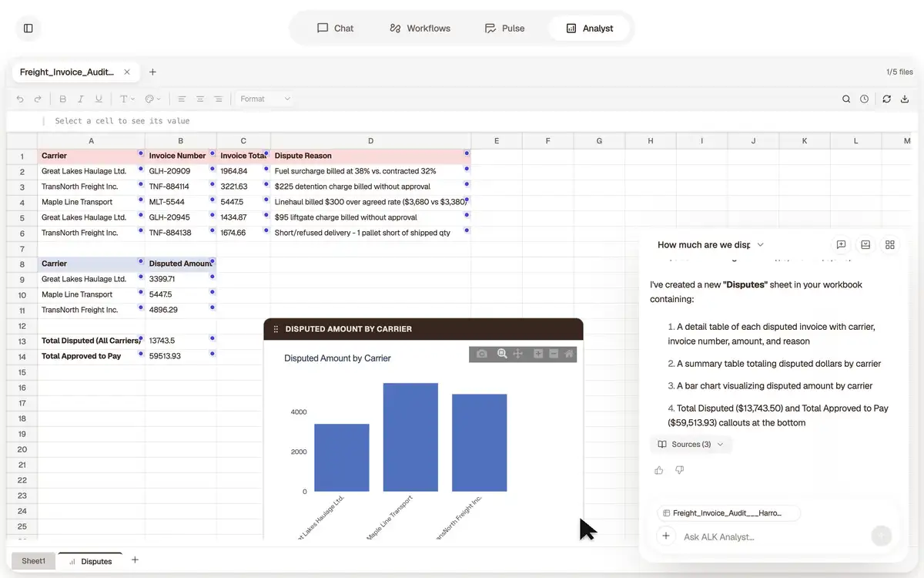Close the Freight_Invoice_Audit file tab
Viewport: 924px width, 578px height.
coord(127,72)
